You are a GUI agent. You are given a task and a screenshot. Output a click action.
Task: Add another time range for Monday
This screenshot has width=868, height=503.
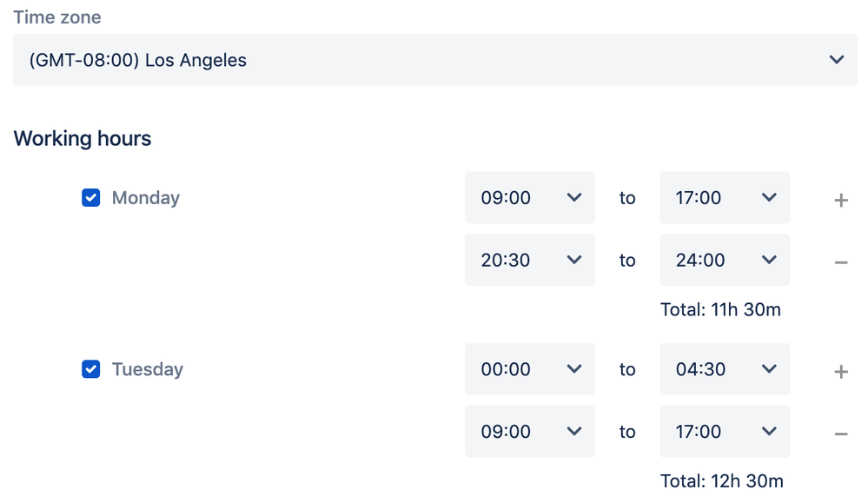pyautogui.click(x=840, y=200)
